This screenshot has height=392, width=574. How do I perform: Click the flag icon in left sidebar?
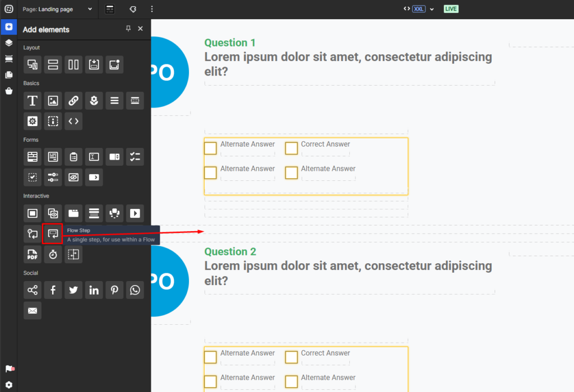click(10, 368)
